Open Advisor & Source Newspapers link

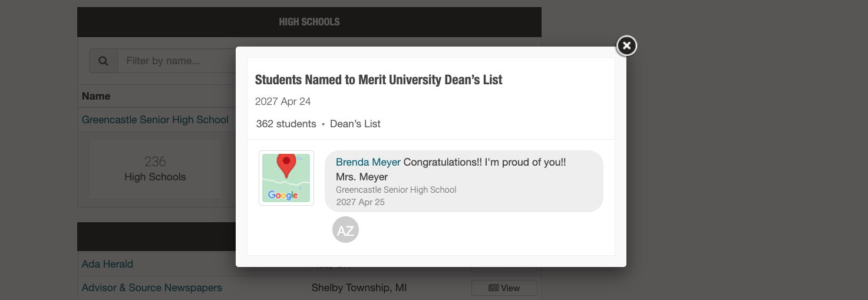click(x=152, y=288)
